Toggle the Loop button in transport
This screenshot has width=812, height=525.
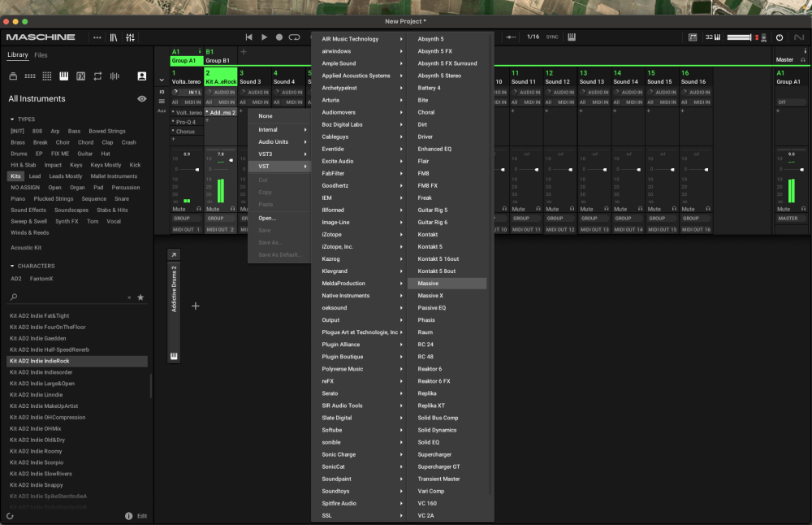coord(294,37)
